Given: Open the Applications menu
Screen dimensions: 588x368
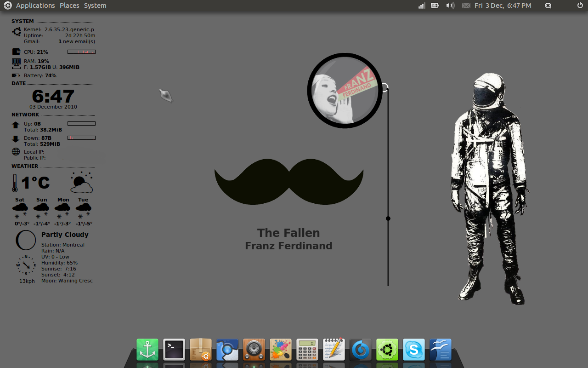Looking at the screenshot, I should [35, 6].
